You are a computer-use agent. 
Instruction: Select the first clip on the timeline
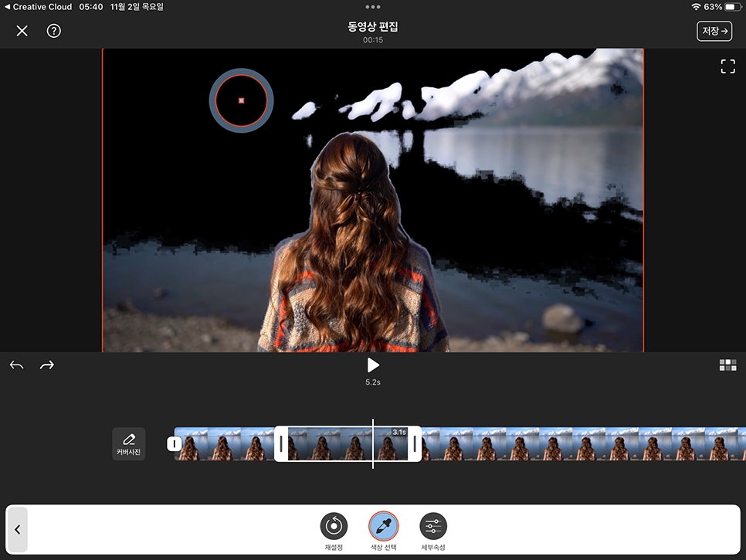pyautogui.click(x=224, y=444)
